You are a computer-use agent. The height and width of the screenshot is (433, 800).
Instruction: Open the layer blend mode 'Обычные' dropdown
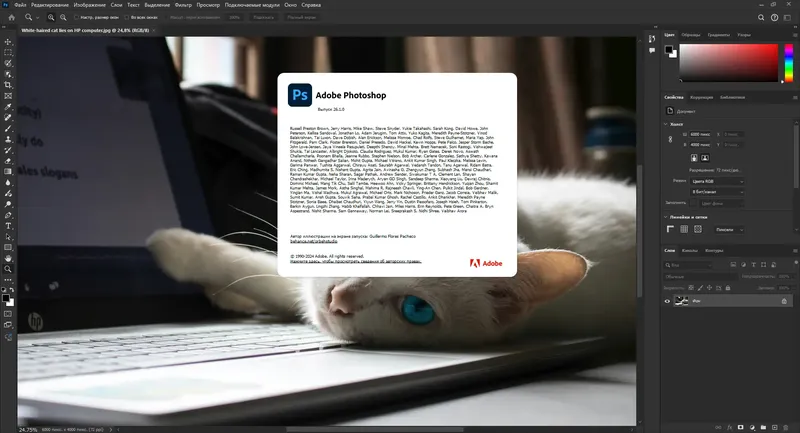700,276
